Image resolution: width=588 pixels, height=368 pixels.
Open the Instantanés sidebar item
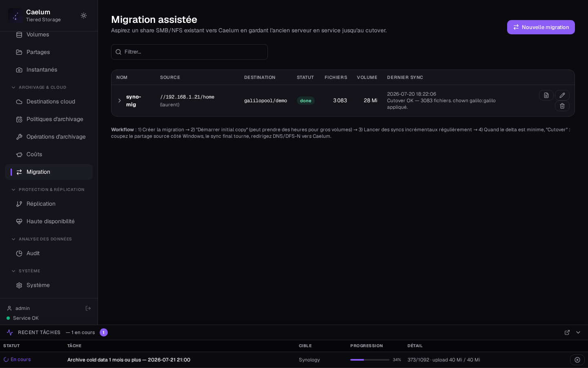[49, 70]
